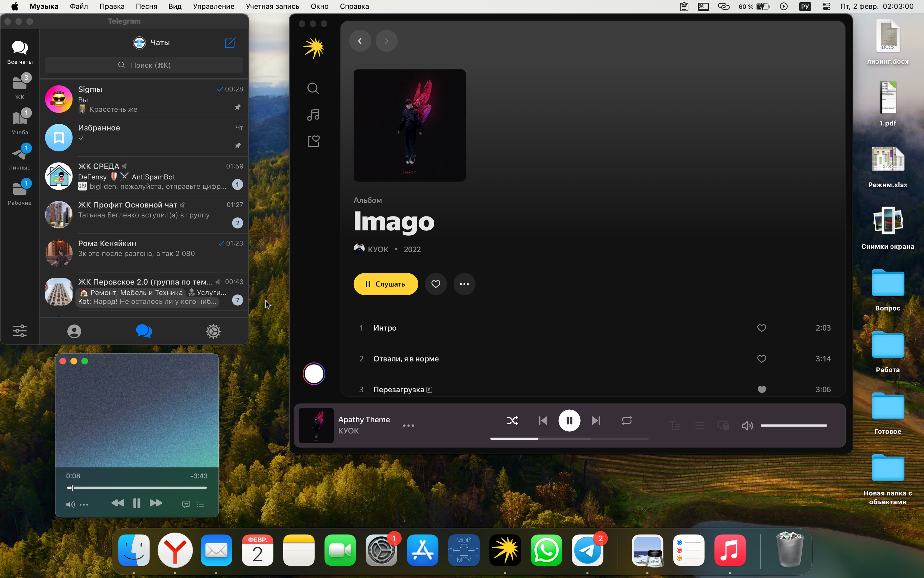The height and width of the screenshot is (578, 924).
Task: Compose new message in Telegram
Action: [x=230, y=42]
